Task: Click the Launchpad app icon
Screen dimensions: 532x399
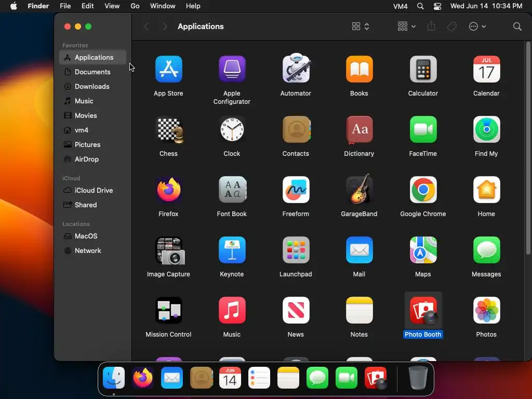Action: 296,250
